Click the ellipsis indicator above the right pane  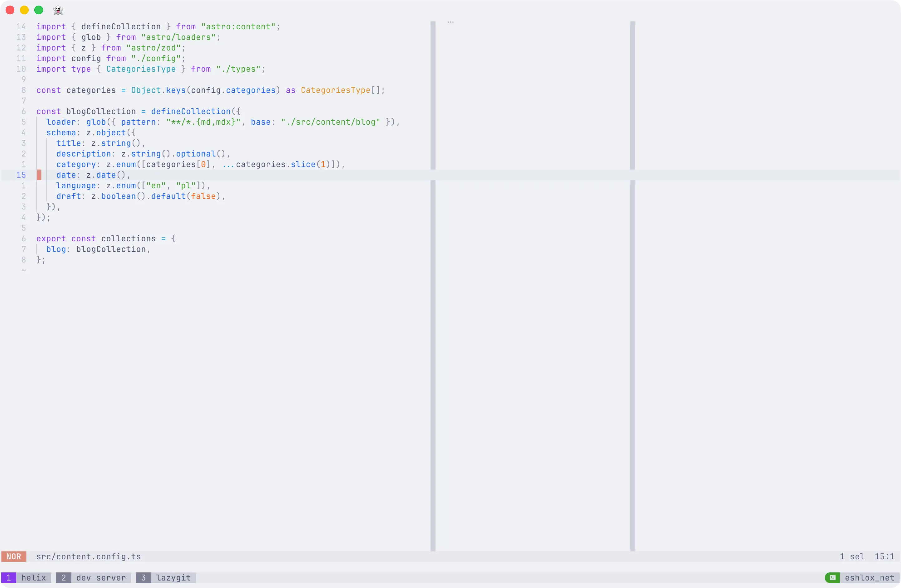click(450, 22)
